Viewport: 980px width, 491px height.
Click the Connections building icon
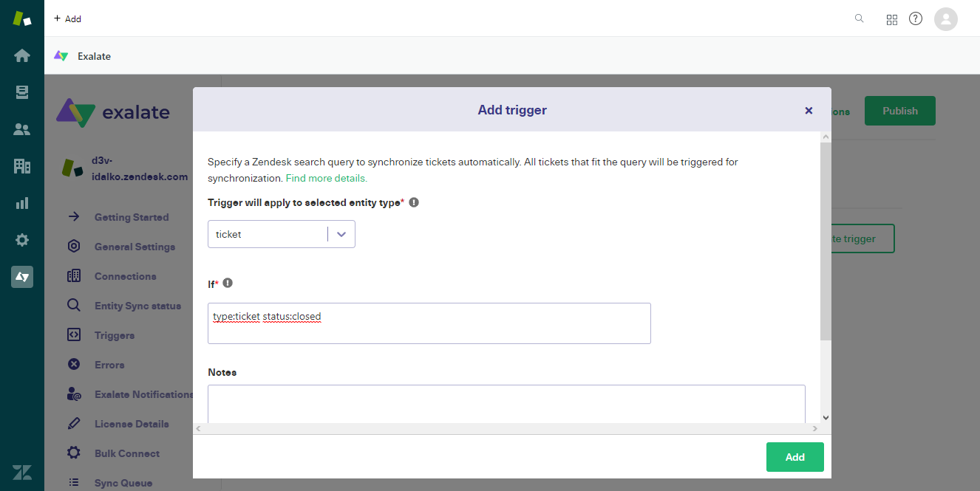pyautogui.click(x=74, y=276)
